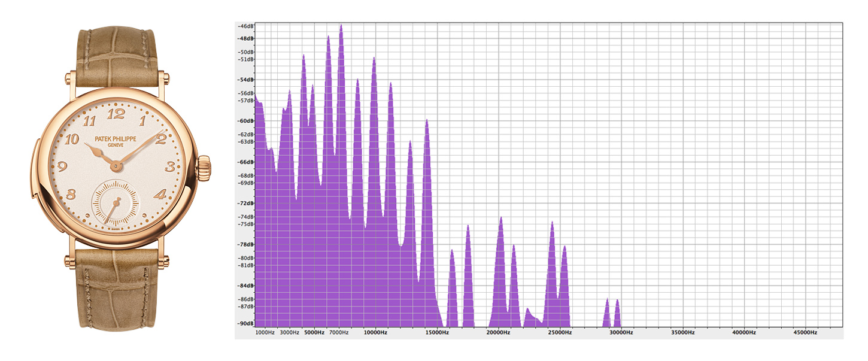Click the 40000Hz frequency label
This screenshot has height=361, width=868.
pyautogui.click(x=744, y=332)
